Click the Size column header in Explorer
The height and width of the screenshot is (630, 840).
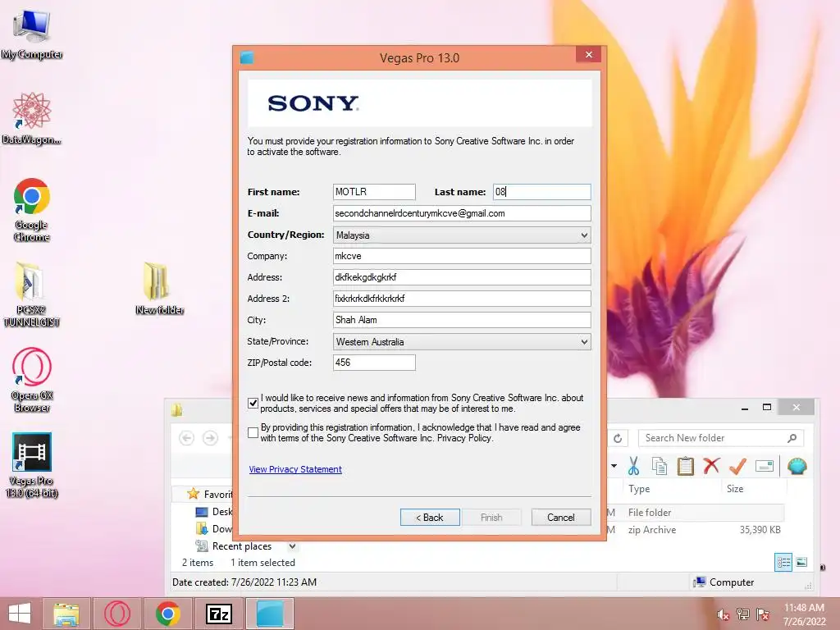(x=735, y=489)
